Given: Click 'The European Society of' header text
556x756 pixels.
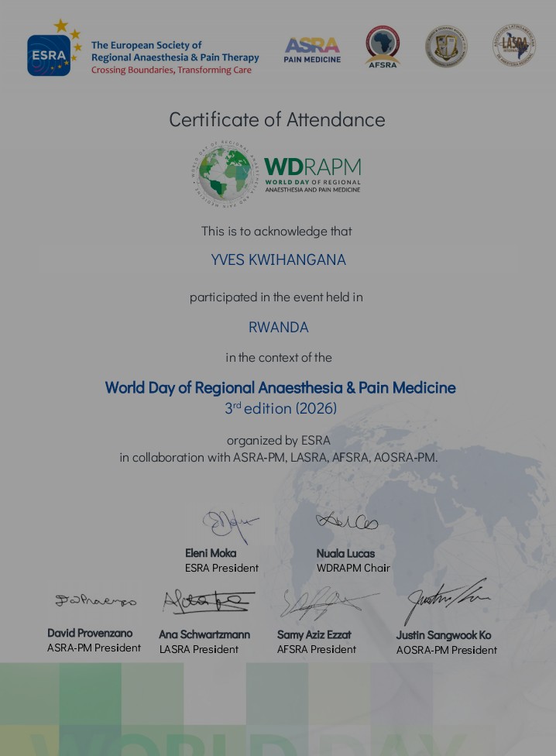Looking at the screenshot, I should 146,46.
